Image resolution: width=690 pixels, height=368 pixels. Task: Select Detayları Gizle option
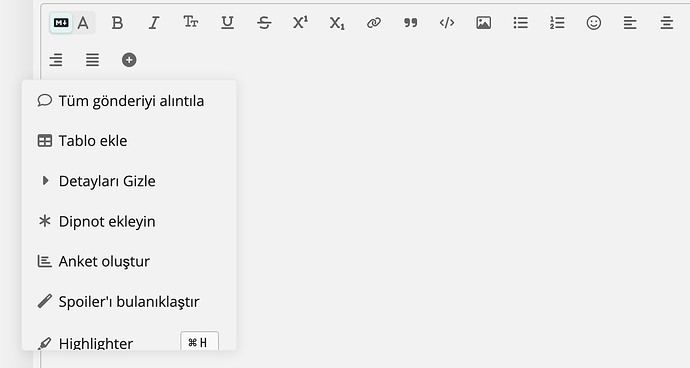pos(129,181)
